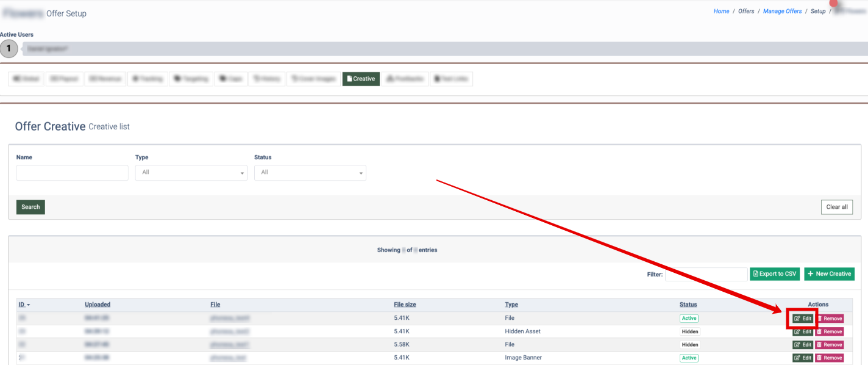Click Active status badge of Image Banner

(689, 358)
